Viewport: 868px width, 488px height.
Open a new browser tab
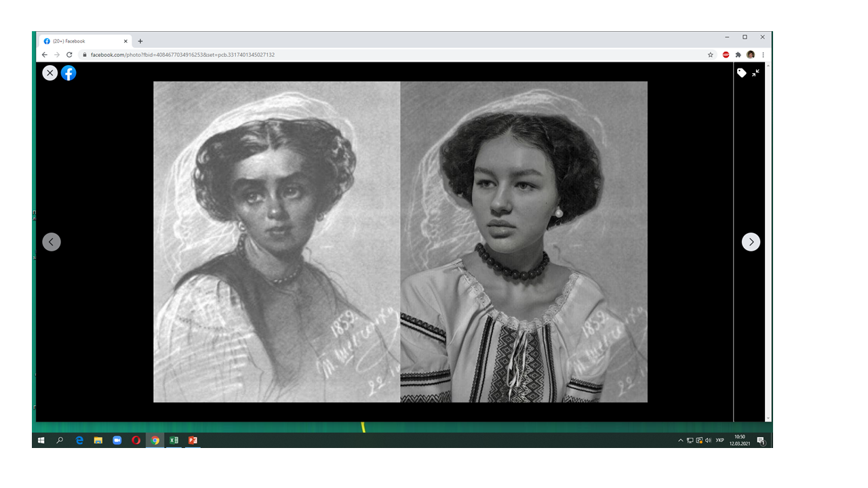click(140, 41)
